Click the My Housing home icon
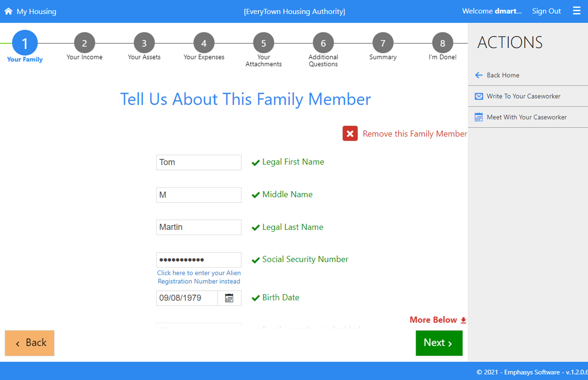Viewport: 588px width, 380px height. point(8,11)
